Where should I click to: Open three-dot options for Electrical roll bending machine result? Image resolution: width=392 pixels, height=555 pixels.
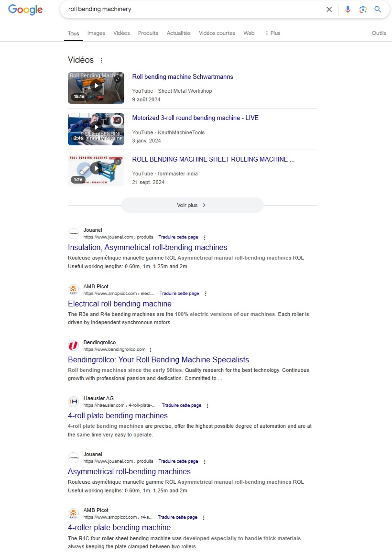click(206, 294)
